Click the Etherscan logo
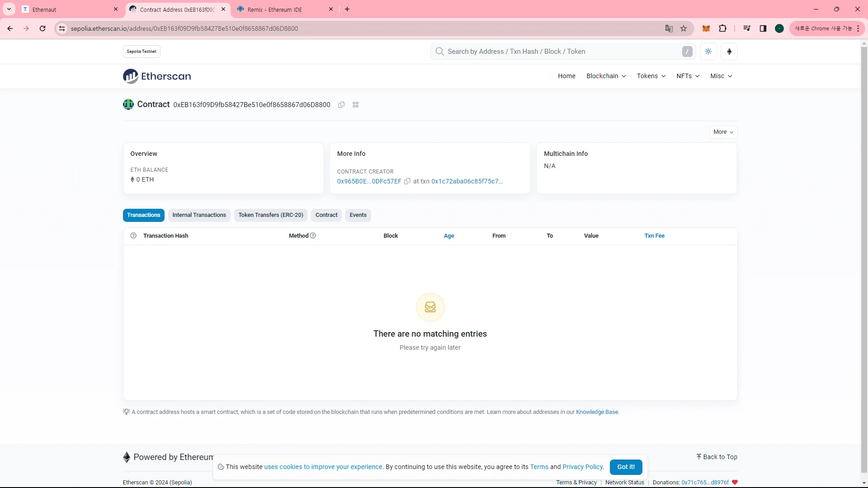The image size is (868, 488). (157, 76)
